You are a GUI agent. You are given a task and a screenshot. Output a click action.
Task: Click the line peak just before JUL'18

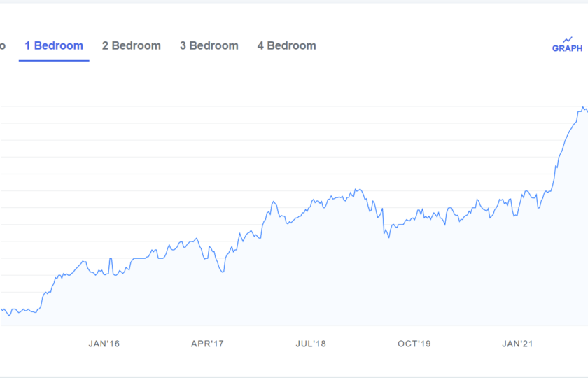point(274,202)
